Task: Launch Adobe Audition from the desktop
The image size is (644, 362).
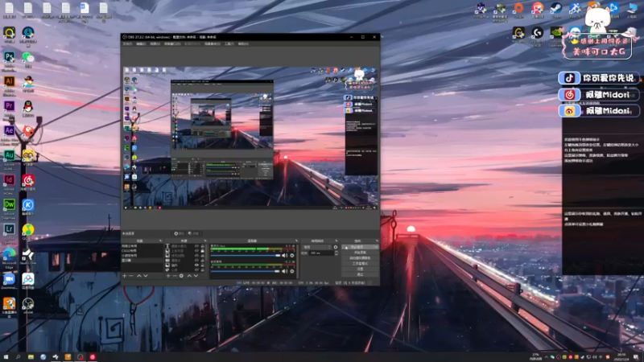Action: tap(9, 155)
